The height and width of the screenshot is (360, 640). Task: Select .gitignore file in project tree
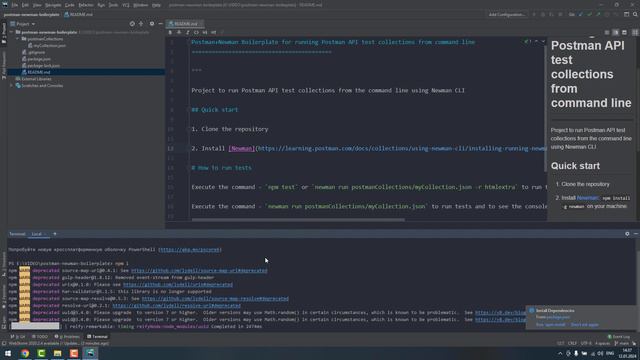tap(33, 52)
